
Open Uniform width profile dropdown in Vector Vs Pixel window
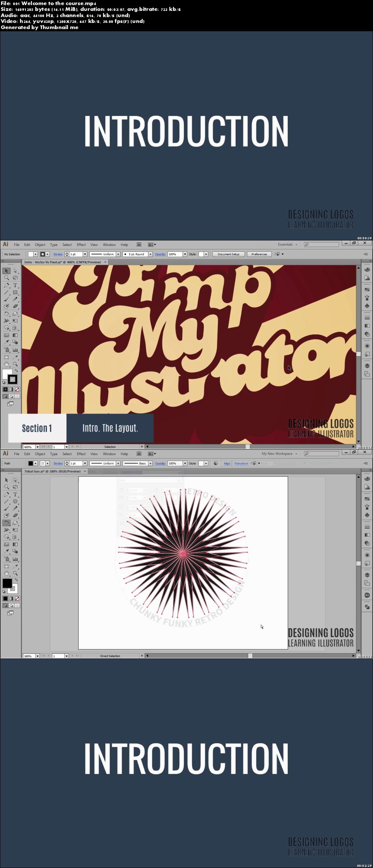click(118, 254)
